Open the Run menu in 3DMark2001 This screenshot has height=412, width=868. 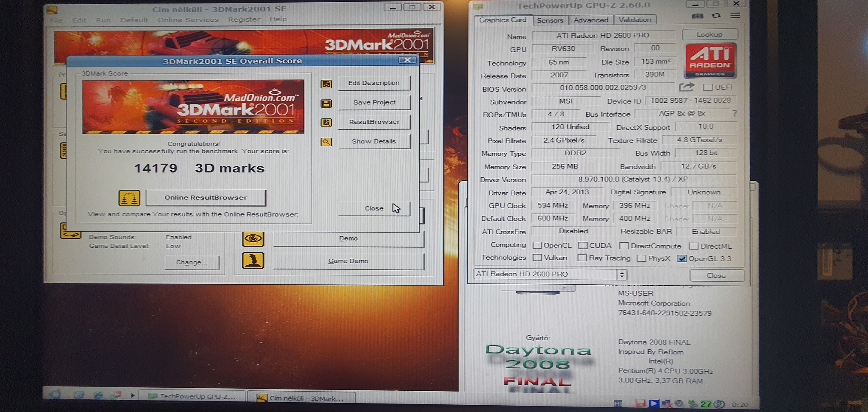pyautogui.click(x=103, y=20)
